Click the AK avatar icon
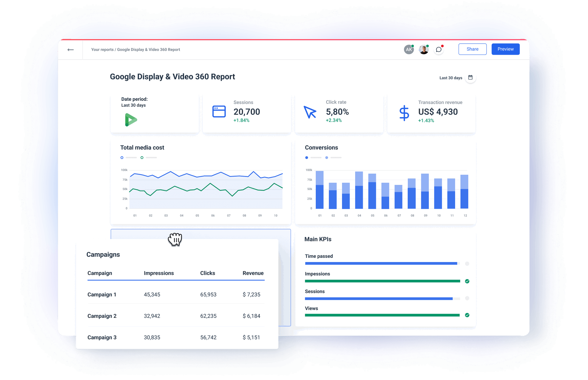The width and height of the screenshot is (588, 380). (x=408, y=49)
